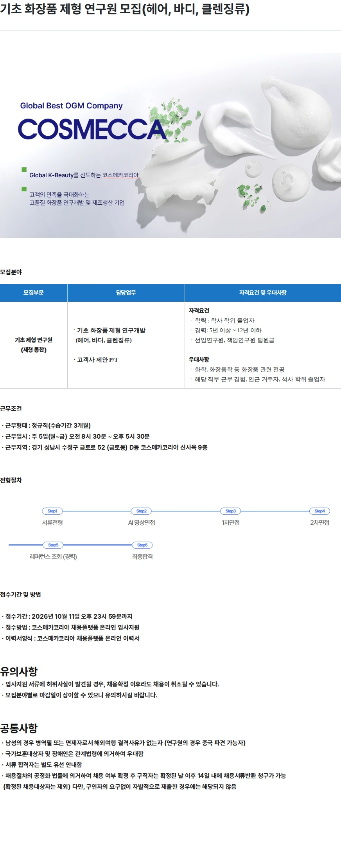Click the '근무일시' working hours line
Viewport: 341px width, 868px height.
[x=76, y=436]
